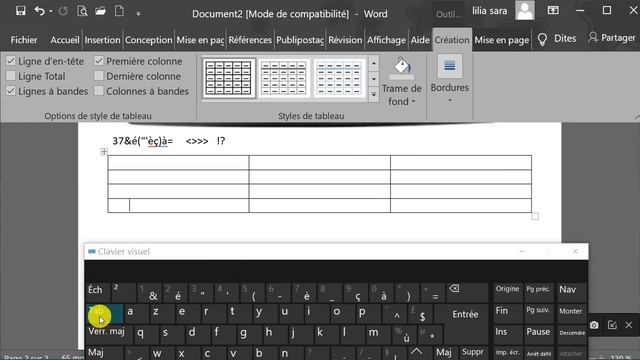Click the ampersand & key
The width and height of the screenshot is (640, 360).
click(x=150, y=292)
